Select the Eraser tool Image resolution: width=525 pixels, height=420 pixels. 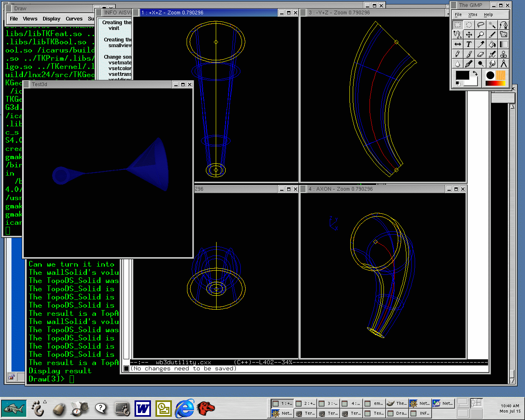[x=480, y=54]
